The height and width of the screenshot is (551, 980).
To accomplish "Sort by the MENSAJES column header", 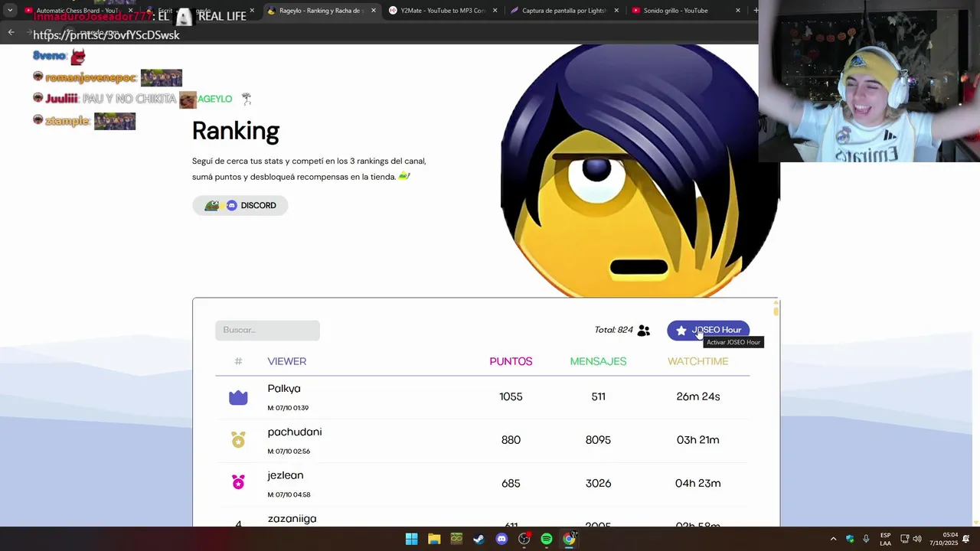I will tap(598, 361).
